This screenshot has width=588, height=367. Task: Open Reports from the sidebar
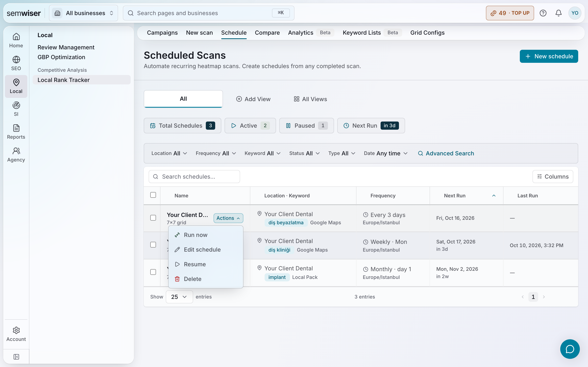click(x=16, y=132)
